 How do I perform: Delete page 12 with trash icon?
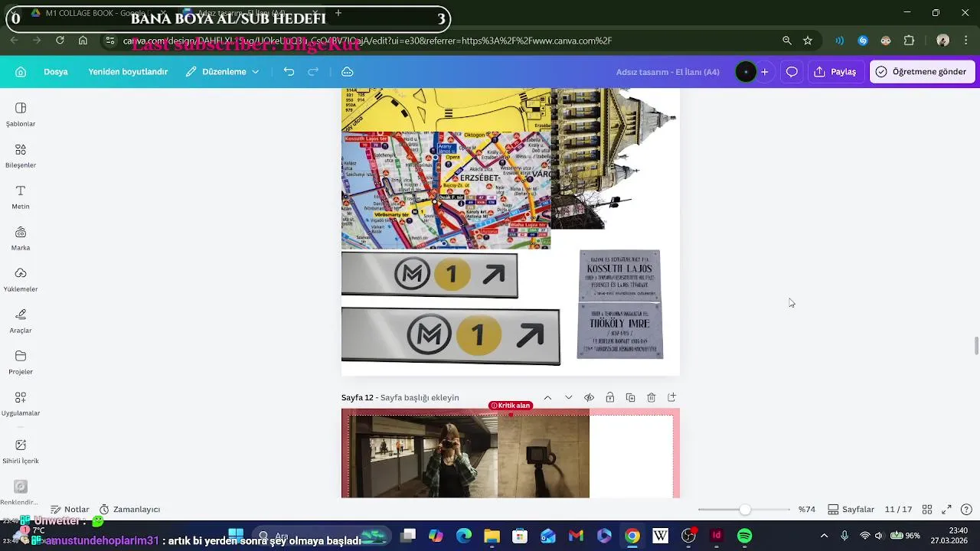[651, 398]
